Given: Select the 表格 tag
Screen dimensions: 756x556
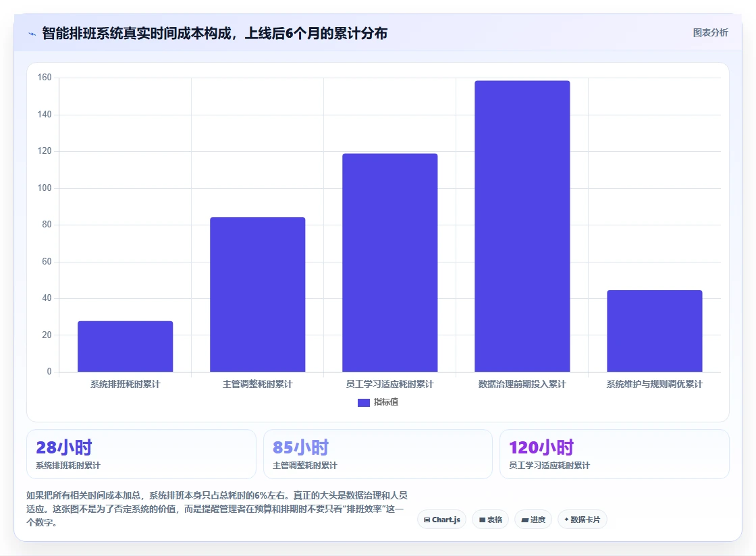Looking at the screenshot, I should (x=490, y=520).
